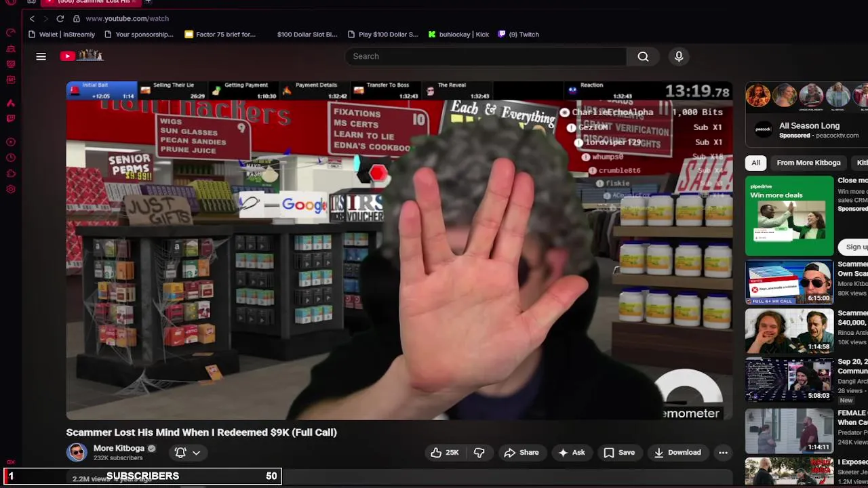This screenshot has height=488, width=868.
Task: Open All Season Long sponsored ad
Action: point(809,125)
